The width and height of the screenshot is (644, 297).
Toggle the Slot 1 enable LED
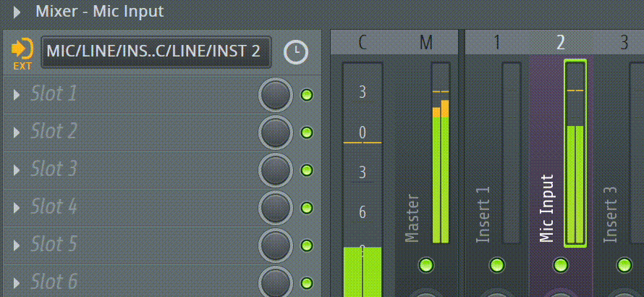(x=307, y=95)
